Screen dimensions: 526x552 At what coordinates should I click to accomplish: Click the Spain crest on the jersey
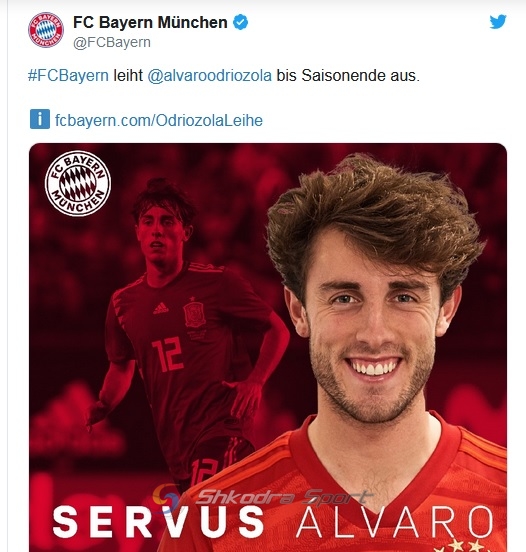[194, 313]
